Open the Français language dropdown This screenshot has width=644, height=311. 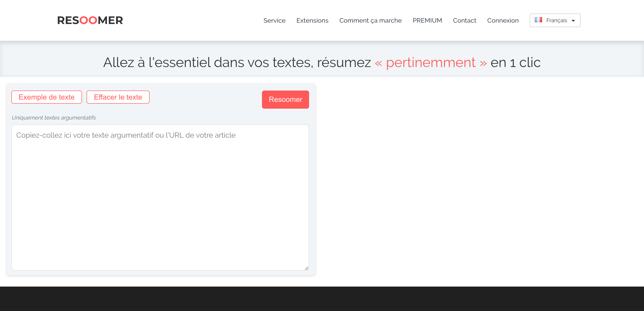(x=555, y=20)
